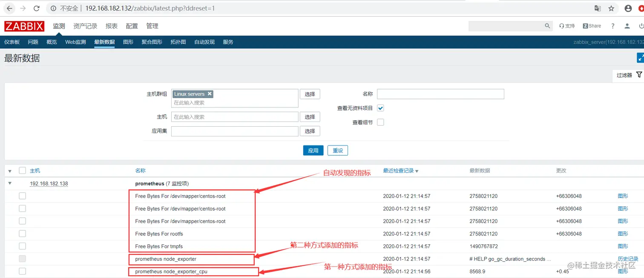Switch to the Screens (聚合图形) submenu
This screenshot has height=278, width=644.
pyautogui.click(x=152, y=42)
